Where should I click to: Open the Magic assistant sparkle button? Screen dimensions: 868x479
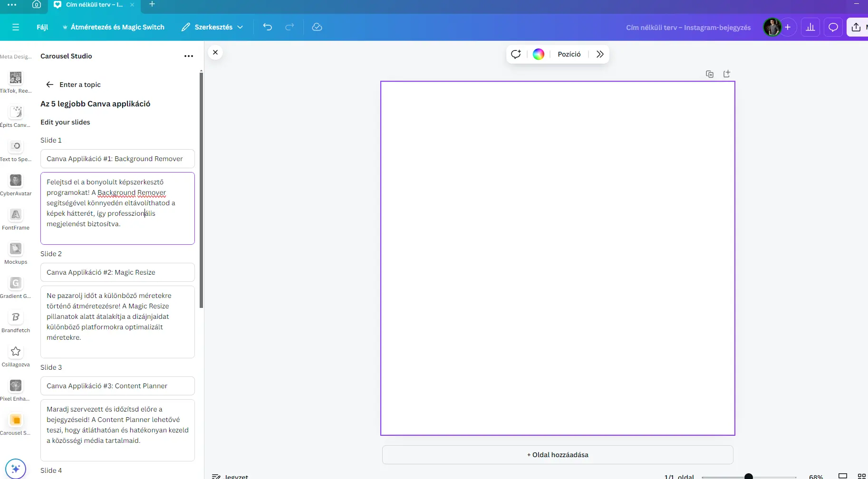tap(16, 469)
